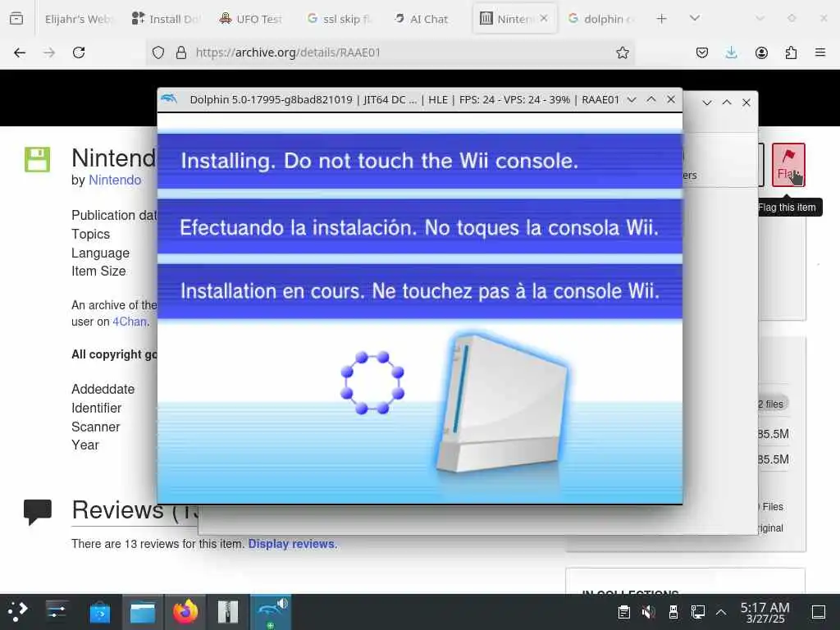Click the Dolphin logo in title bar

coord(169,99)
